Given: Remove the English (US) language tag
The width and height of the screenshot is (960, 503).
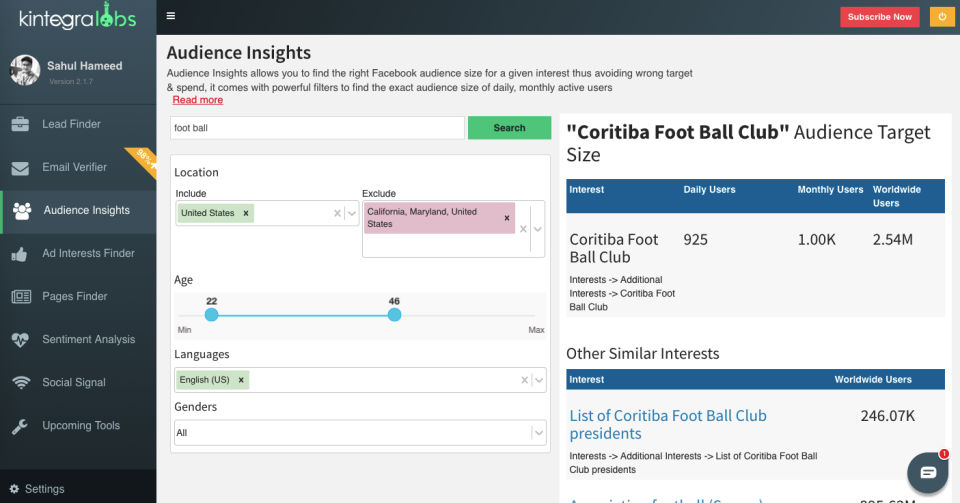Looking at the screenshot, I should point(242,380).
